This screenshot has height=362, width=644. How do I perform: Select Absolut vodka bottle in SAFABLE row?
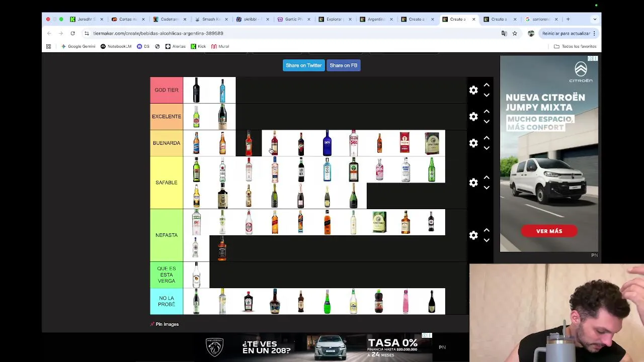[x=406, y=169]
